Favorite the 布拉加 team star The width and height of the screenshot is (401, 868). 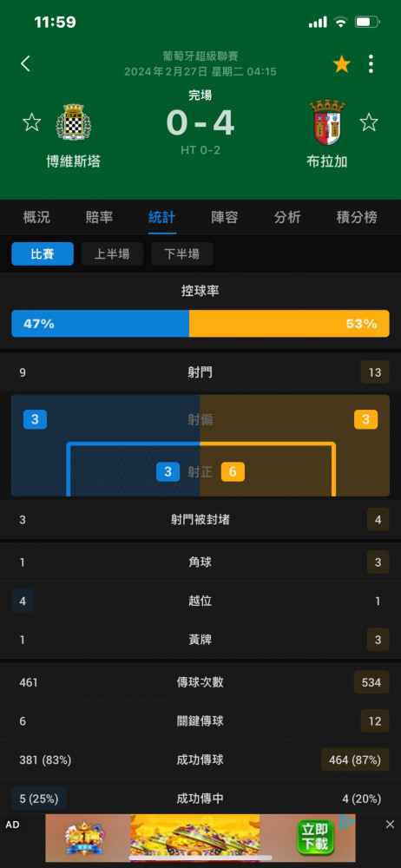[369, 122]
